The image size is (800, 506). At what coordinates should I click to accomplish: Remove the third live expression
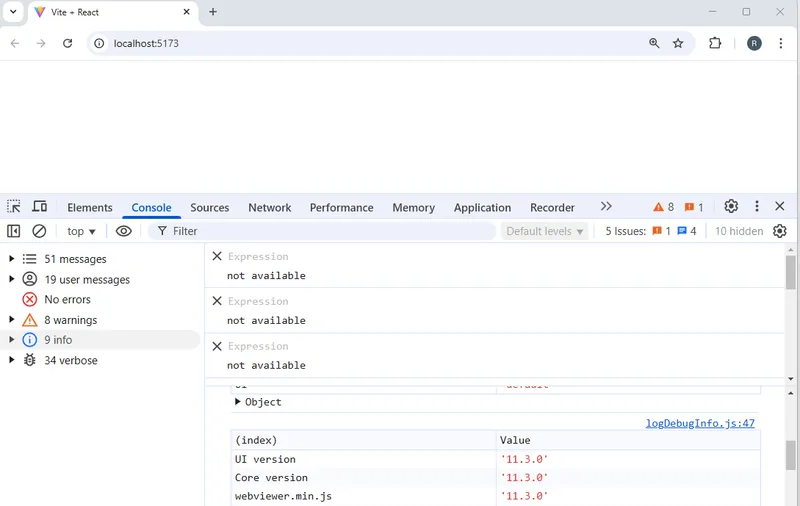click(x=217, y=346)
